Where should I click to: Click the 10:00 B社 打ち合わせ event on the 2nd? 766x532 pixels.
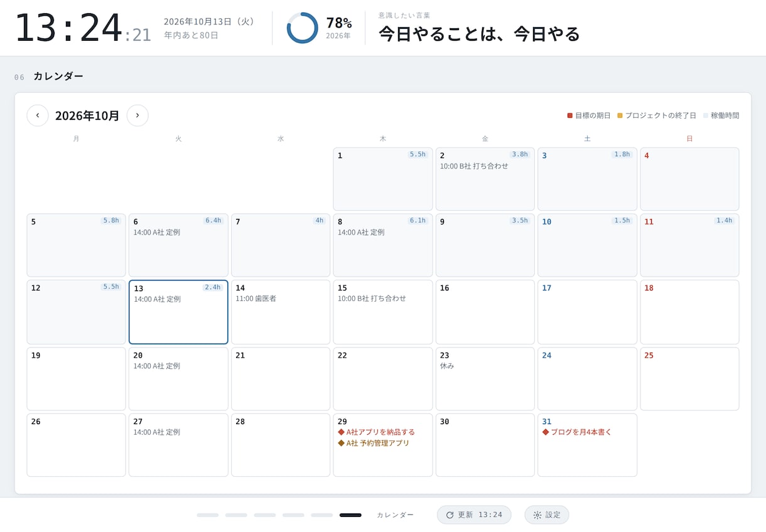coord(474,166)
